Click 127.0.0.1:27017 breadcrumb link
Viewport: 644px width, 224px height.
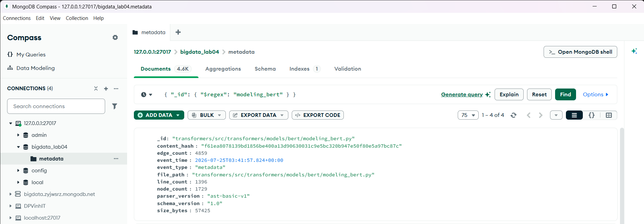152,52
